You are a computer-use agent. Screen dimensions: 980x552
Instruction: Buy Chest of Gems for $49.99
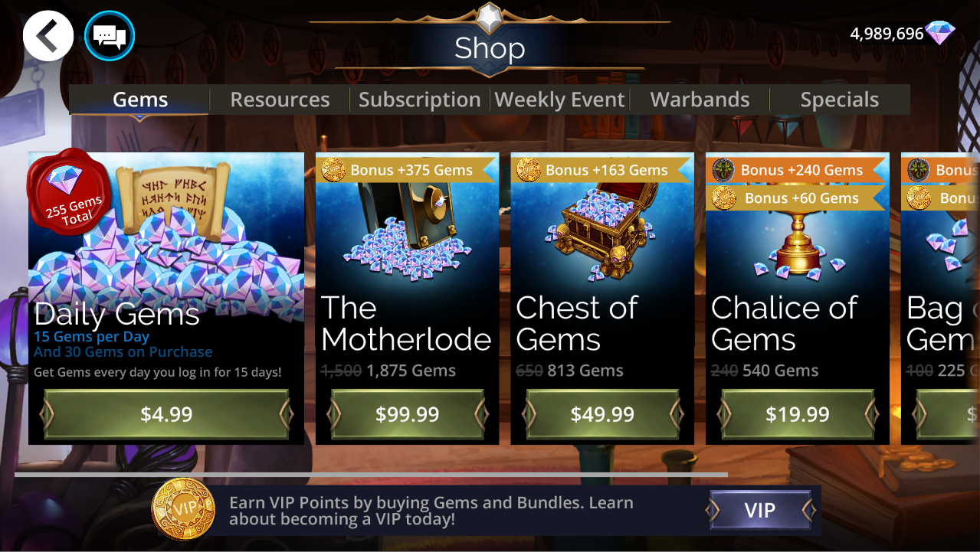(602, 414)
